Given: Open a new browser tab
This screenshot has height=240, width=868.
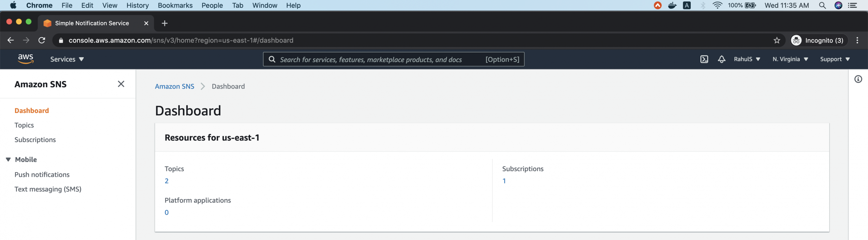Looking at the screenshot, I should coord(165,23).
